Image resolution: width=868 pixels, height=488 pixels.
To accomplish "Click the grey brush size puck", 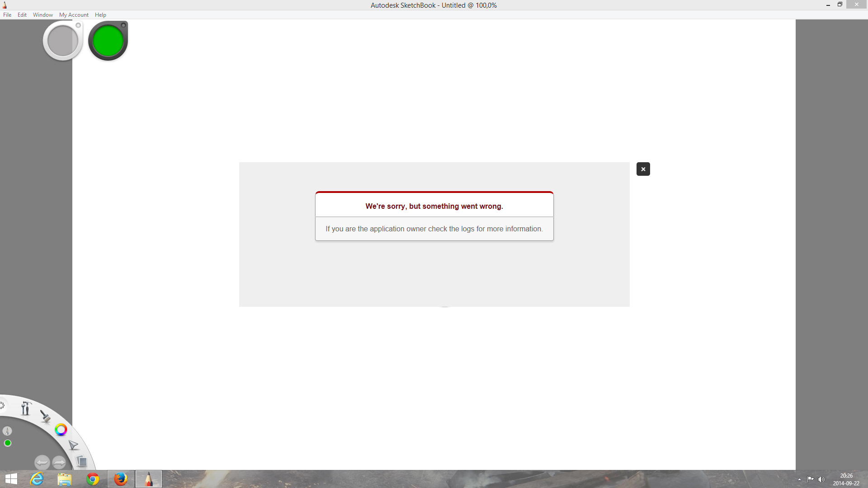I will [x=63, y=41].
